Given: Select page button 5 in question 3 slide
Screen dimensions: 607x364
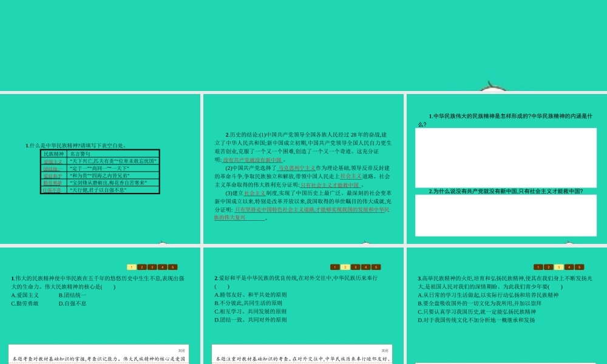Looking at the screenshot, I should point(579,267).
